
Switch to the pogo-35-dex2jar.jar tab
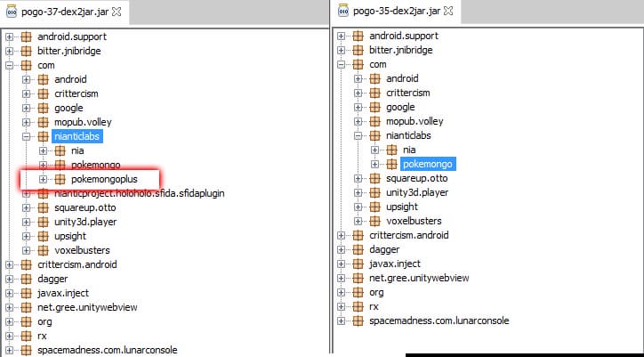[397, 11]
